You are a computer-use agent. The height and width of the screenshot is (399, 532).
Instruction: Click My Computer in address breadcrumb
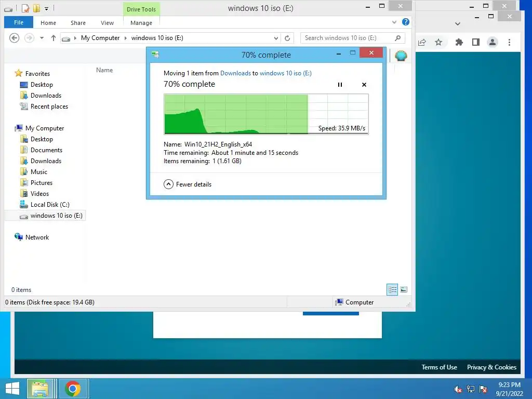100,38
